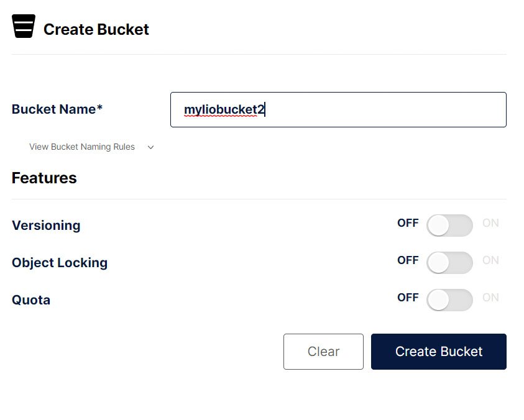Click the OFF label next to Versioning

[408, 223]
